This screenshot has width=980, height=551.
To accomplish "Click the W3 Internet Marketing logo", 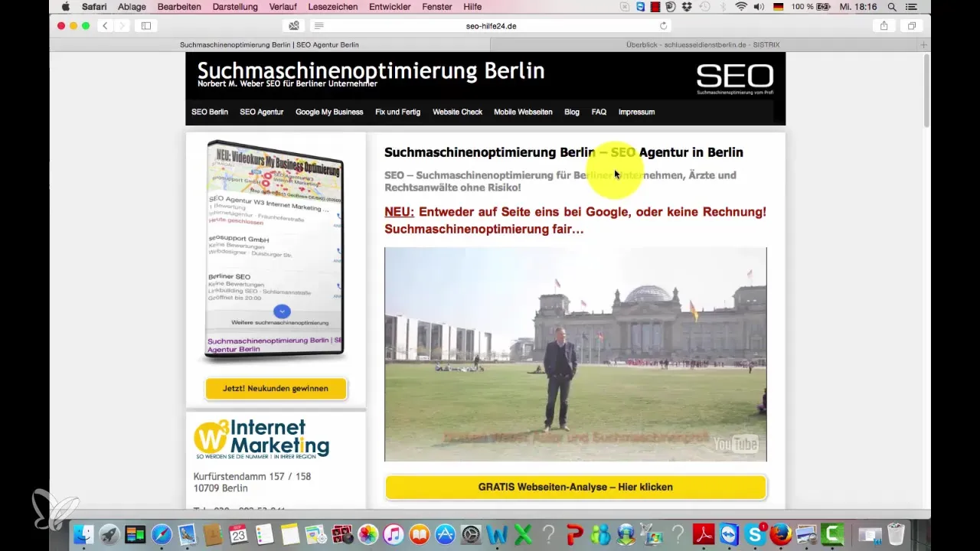I will pyautogui.click(x=262, y=439).
